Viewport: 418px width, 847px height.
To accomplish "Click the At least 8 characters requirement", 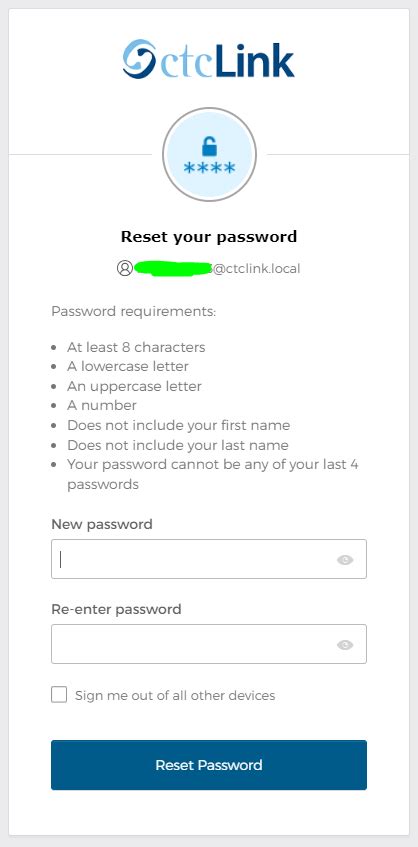I will click(136, 347).
